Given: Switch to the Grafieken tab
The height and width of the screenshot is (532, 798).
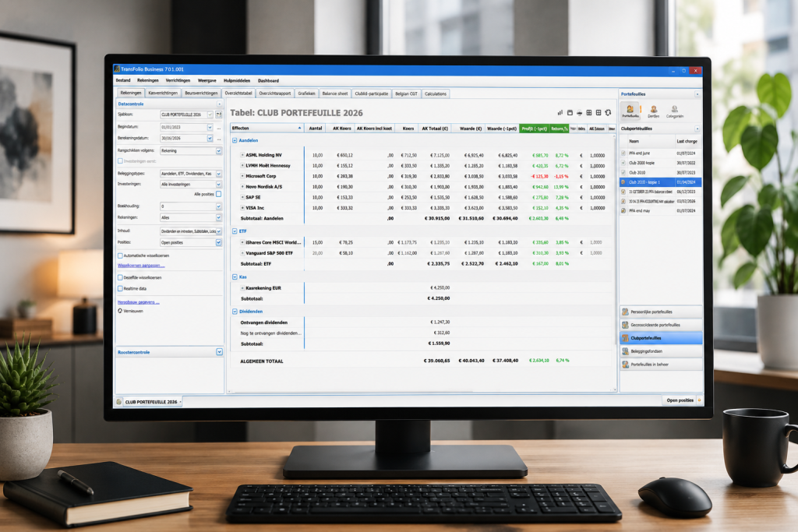Looking at the screenshot, I should click(307, 93).
